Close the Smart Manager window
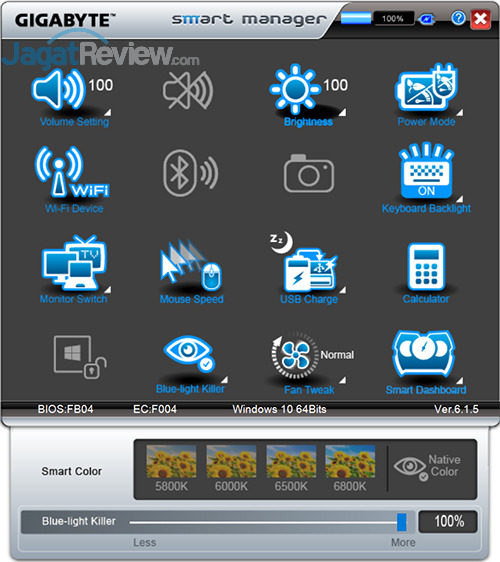 (x=480, y=19)
